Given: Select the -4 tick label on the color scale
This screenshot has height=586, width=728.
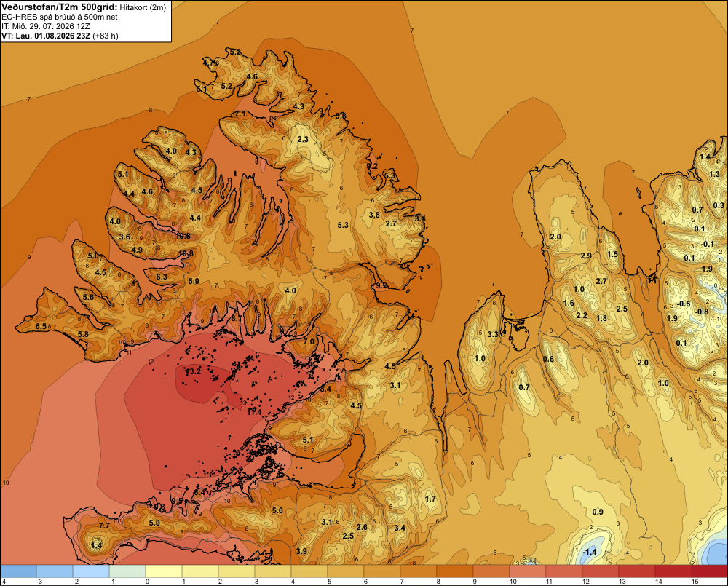Looking at the screenshot, I should click(x=3, y=582).
